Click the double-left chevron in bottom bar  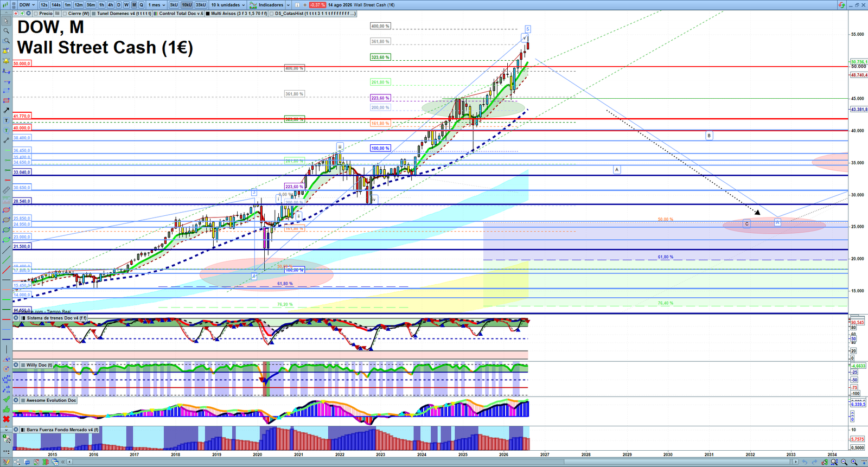[x=63, y=462]
